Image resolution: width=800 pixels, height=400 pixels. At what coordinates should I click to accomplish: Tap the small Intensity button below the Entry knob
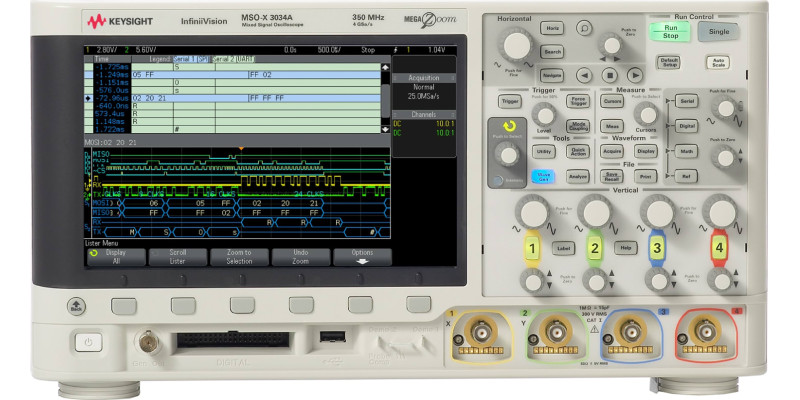[497, 181]
